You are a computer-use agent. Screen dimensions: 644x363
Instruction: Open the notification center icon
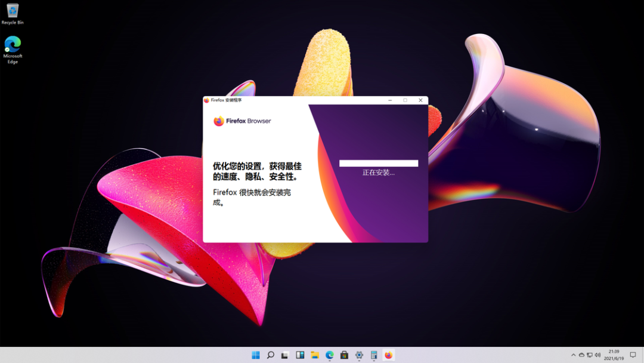point(633,355)
